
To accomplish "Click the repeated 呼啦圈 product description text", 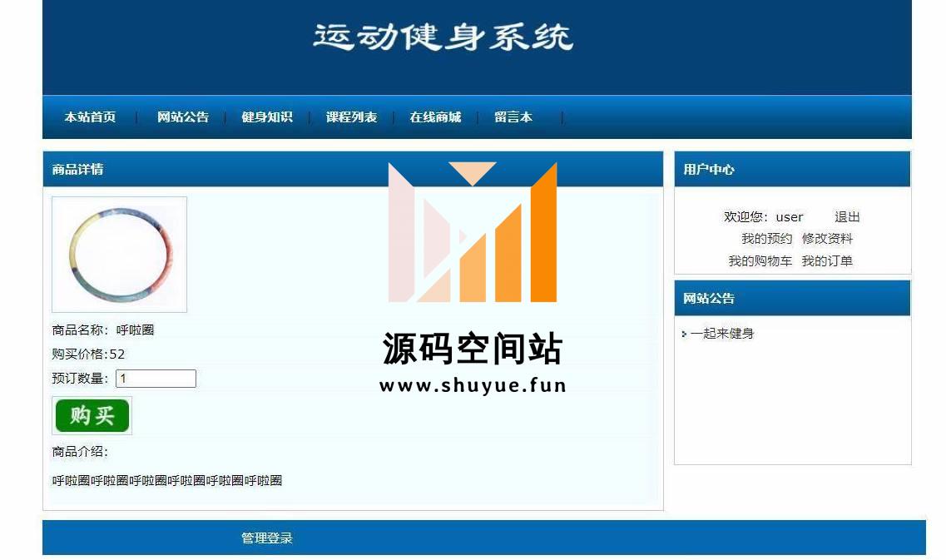I will [167, 480].
